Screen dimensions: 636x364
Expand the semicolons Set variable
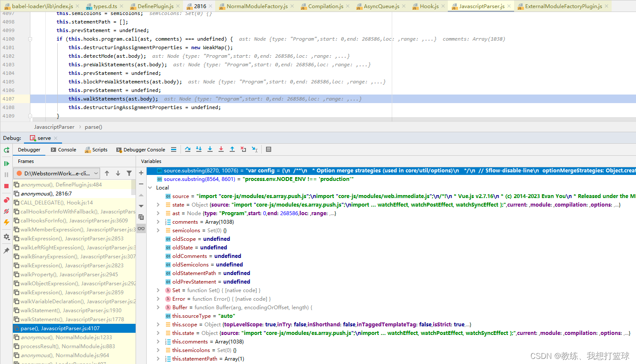tap(158, 230)
